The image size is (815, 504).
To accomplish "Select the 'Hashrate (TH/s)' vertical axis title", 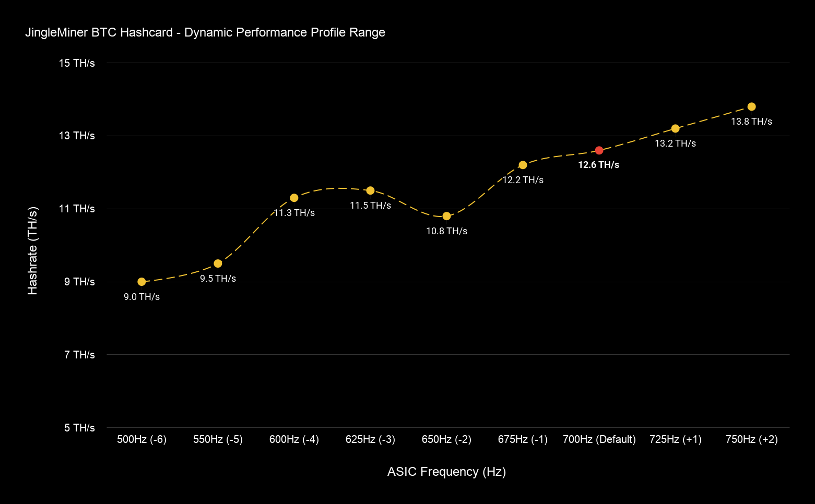I will click(32, 250).
